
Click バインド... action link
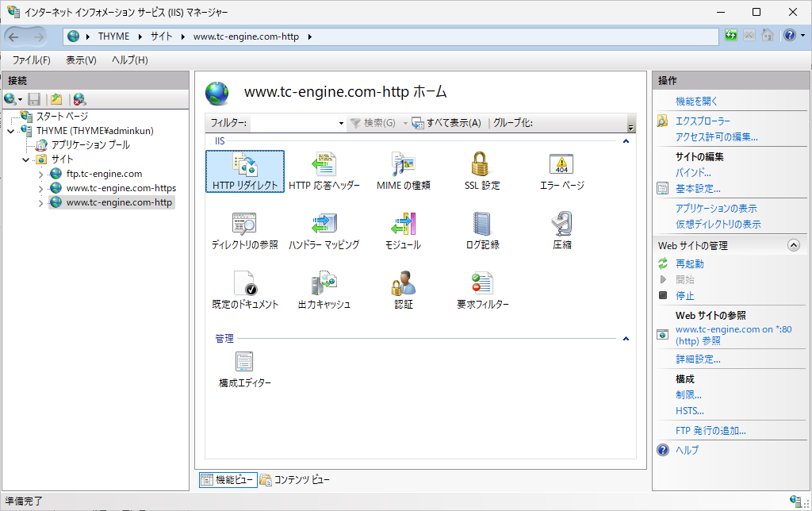(x=693, y=172)
